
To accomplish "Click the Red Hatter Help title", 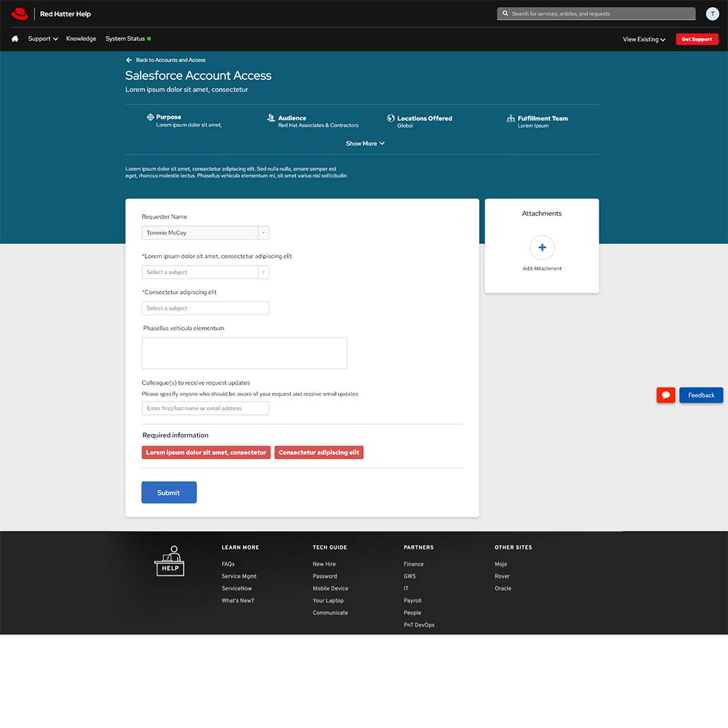I will (x=66, y=14).
